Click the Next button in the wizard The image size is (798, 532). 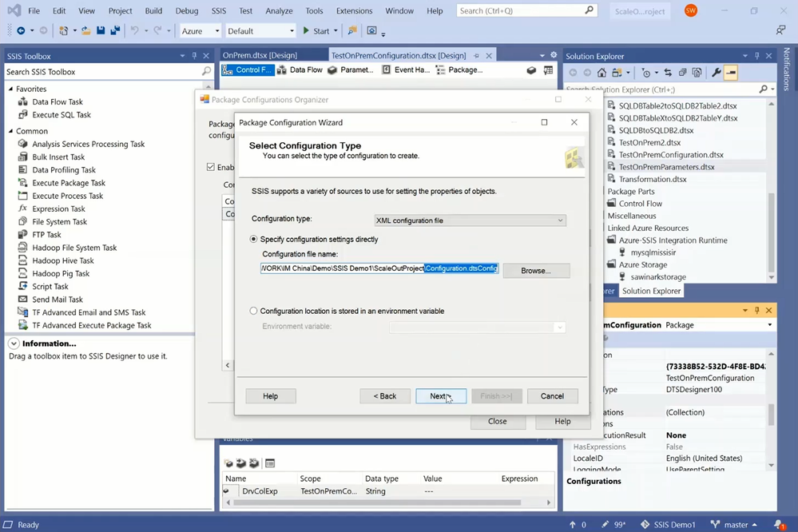click(x=441, y=396)
